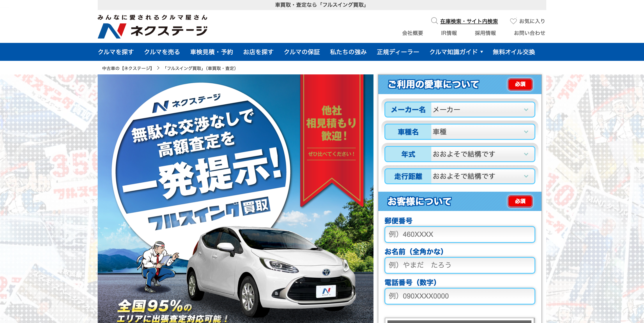Open 会社概要 link

[412, 33]
